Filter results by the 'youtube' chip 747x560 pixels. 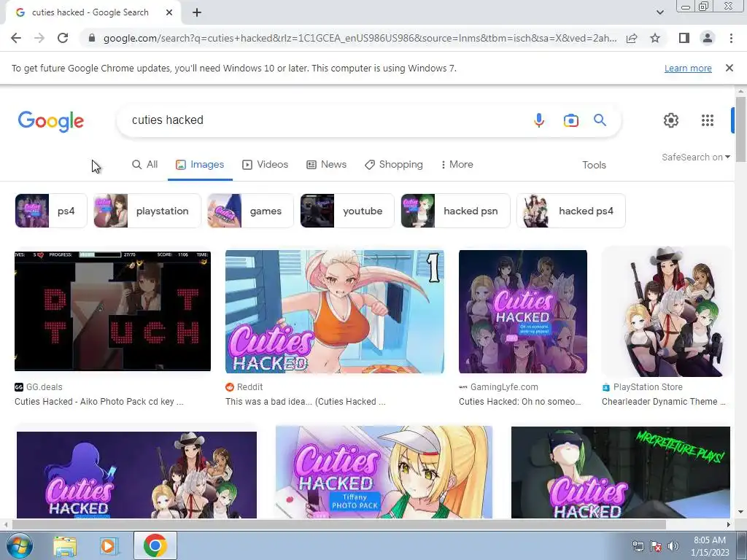tap(347, 211)
